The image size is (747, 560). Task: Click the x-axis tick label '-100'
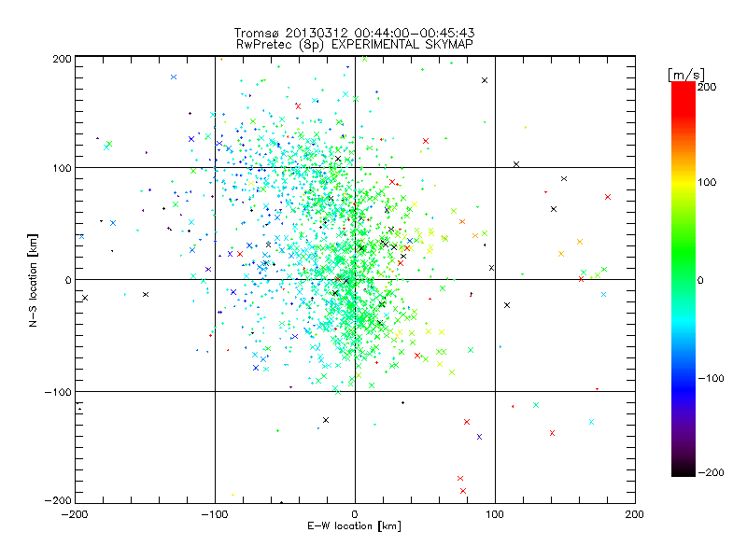tap(215, 514)
